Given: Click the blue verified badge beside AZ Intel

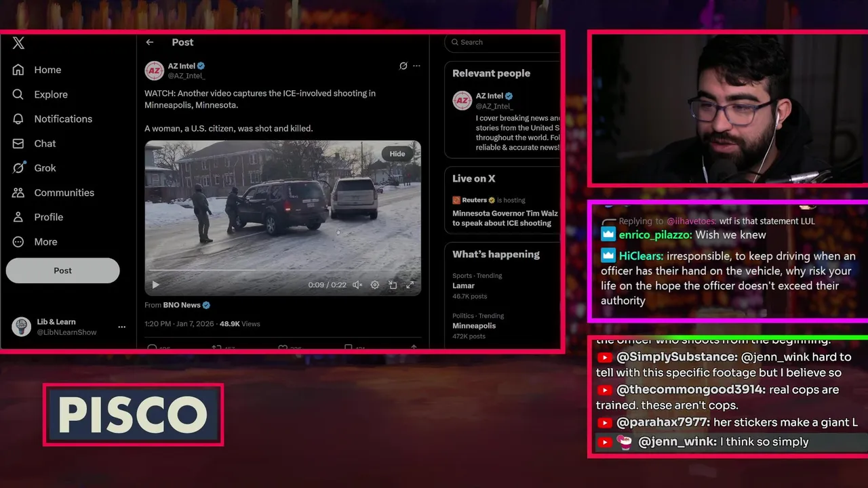Looking at the screenshot, I should coord(201,66).
